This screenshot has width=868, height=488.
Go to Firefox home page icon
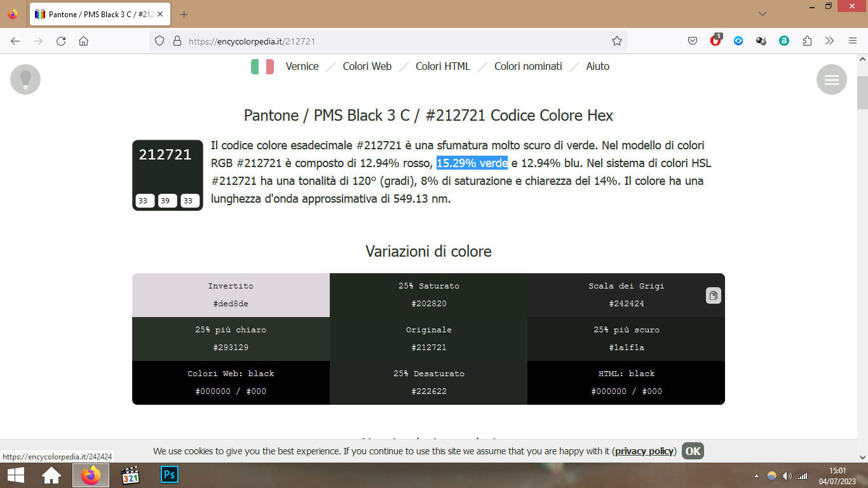83,41
